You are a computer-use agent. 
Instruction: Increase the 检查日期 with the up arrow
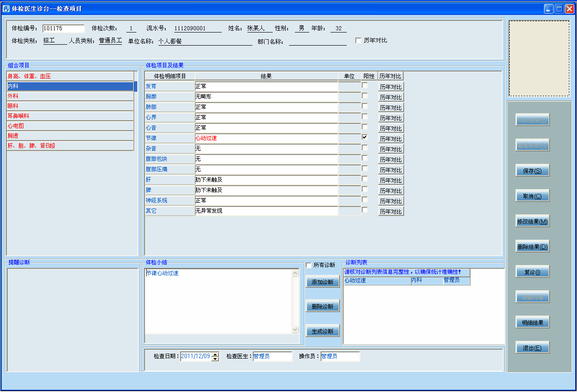coord(215,354)
